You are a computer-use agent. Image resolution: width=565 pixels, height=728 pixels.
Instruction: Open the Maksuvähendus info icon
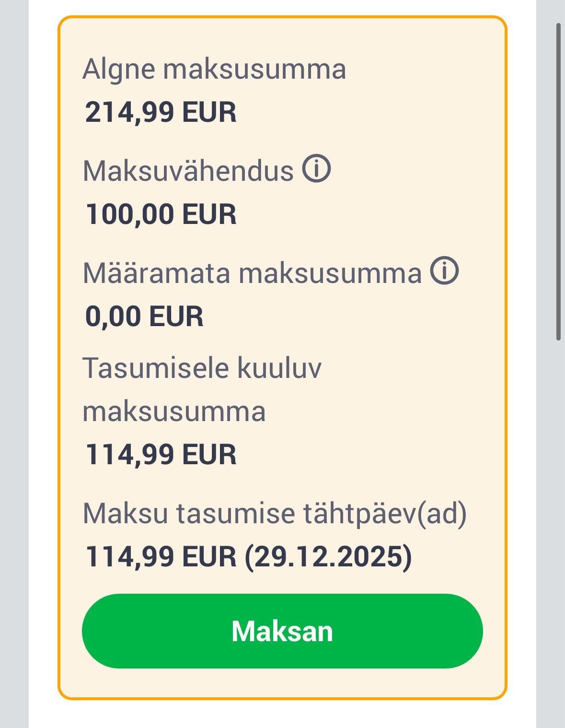tap(316, 169)
